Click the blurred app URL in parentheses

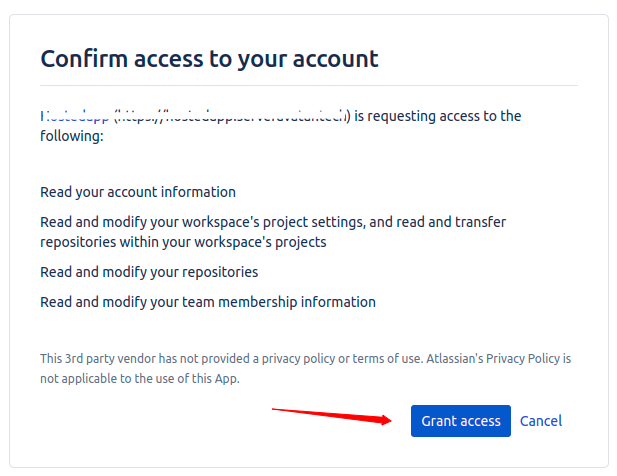[x=230, y=116]
